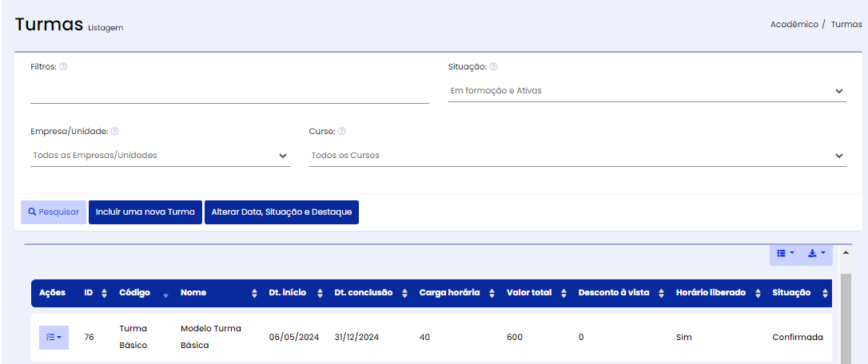Image resolution: width=868 pixels, height=364 pixels.
Task: Sort by Dt. conclusão arrows
Action: (404, 294)
